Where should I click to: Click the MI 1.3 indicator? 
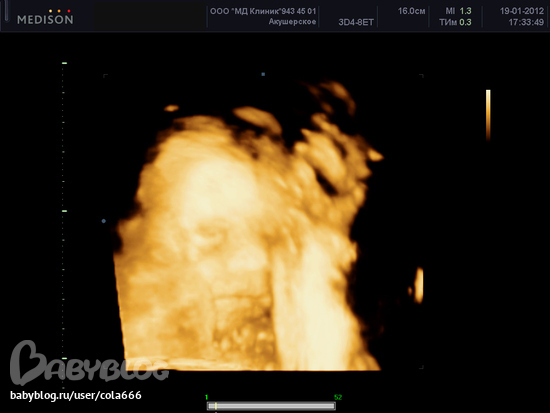[458, 11]
